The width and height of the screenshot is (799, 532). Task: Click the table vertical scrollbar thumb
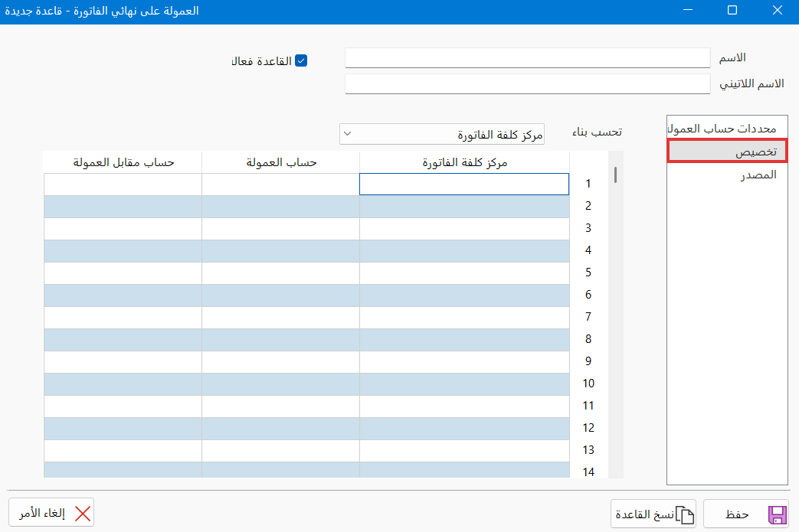pos(616,175)
